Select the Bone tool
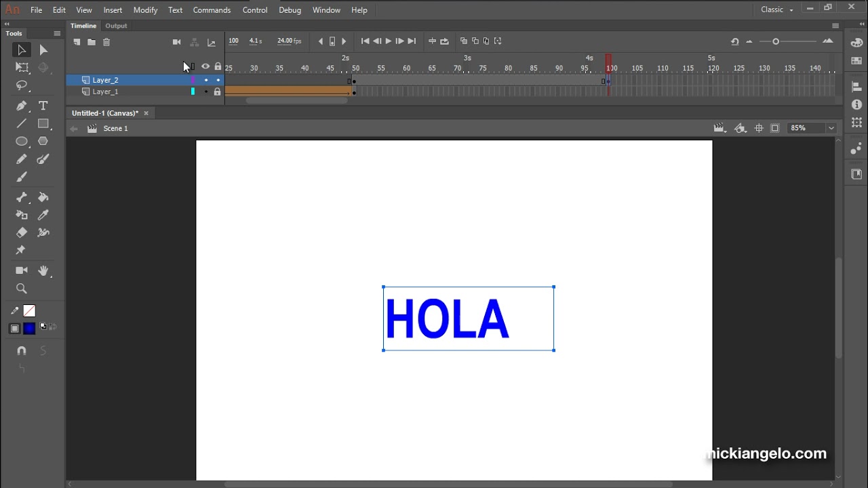The image size is (868, 488). tap(22, 197)
